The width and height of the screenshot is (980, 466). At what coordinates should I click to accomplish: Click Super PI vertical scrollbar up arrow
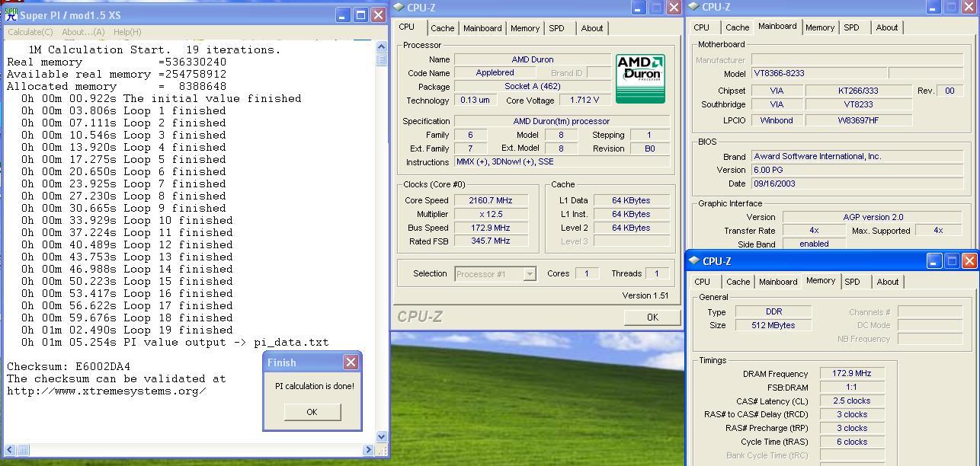pos(382,46)
